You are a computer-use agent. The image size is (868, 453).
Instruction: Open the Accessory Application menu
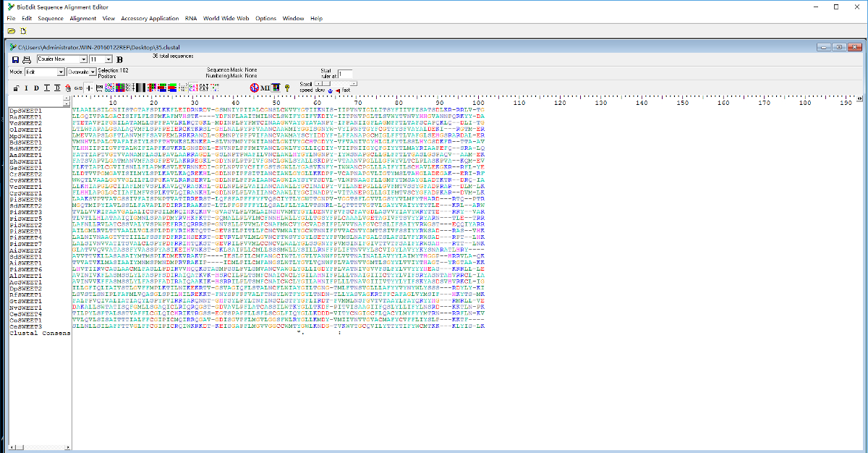click(150, 18)
